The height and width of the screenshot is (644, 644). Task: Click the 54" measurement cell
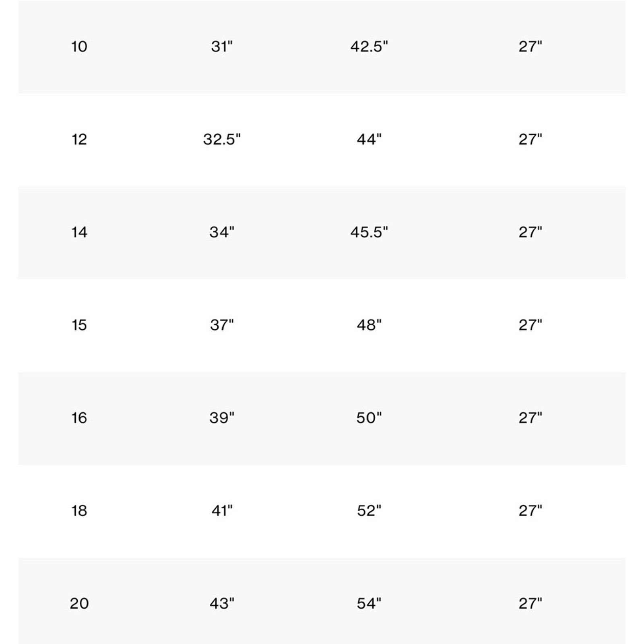(369, 604)
